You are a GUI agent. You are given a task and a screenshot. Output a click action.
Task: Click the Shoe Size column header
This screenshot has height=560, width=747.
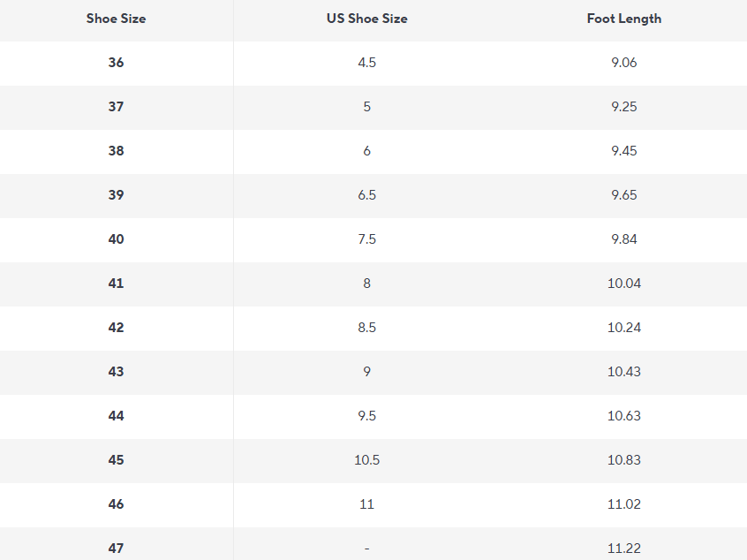click(x=116, y=19)
